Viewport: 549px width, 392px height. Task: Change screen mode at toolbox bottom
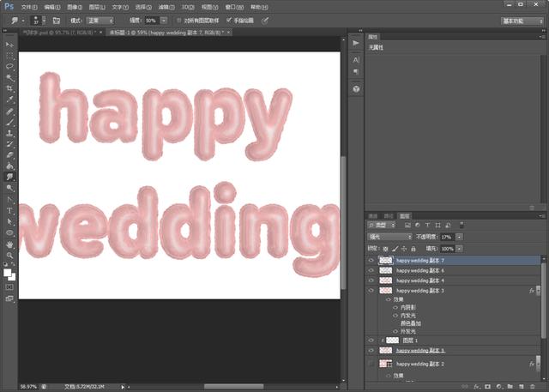pos(9,299)
